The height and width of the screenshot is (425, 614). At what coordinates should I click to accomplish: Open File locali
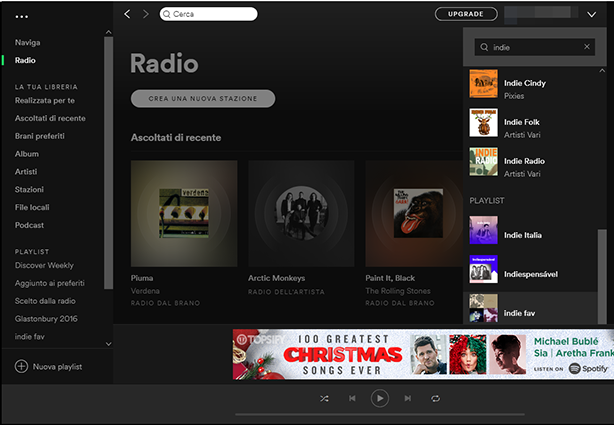pos(32,207)
